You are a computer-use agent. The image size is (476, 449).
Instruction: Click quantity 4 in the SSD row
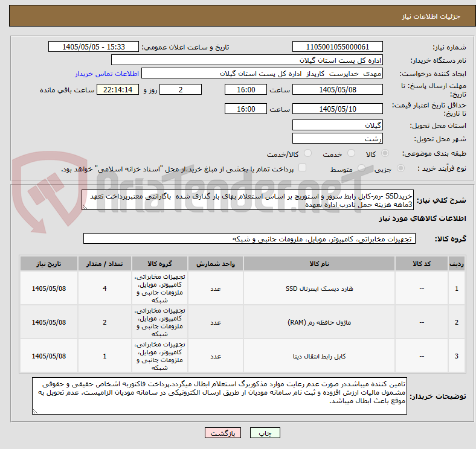(x=105, y=288)
